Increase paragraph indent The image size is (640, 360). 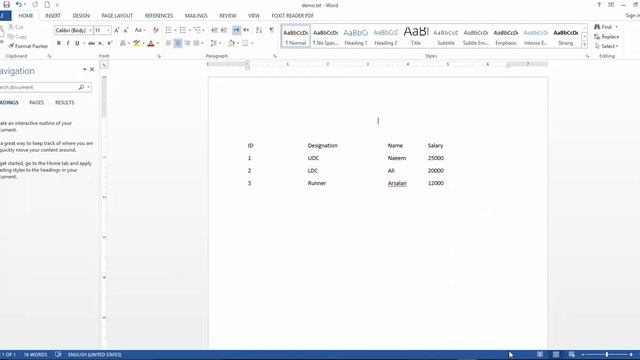click(224, 30)
